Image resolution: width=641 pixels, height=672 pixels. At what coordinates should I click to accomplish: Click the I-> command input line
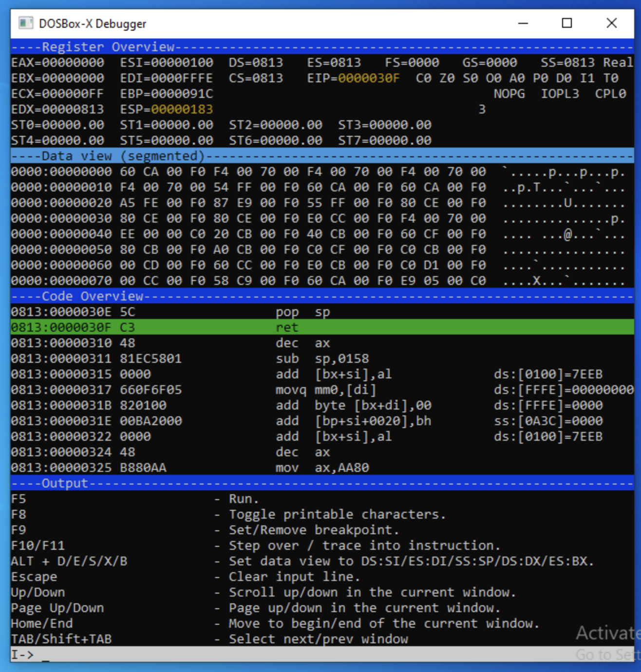(x=322, y=654)
